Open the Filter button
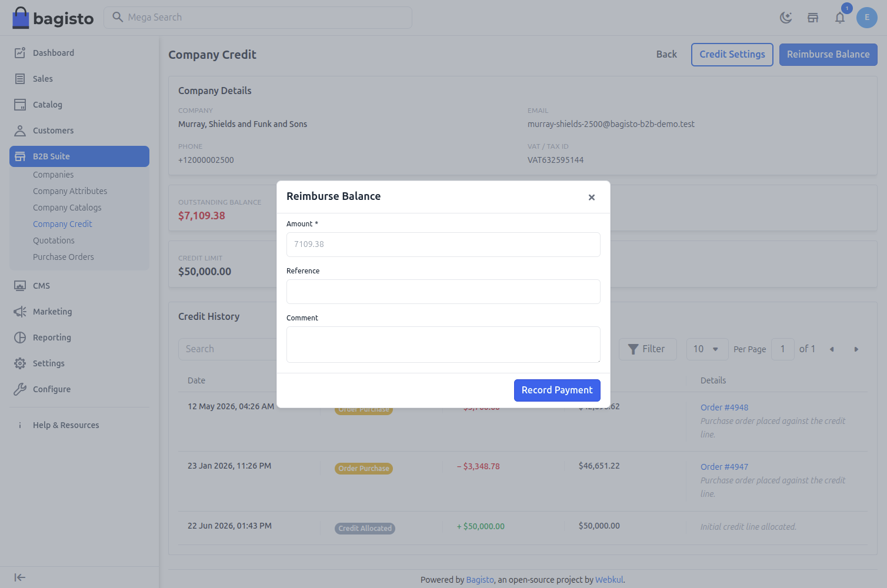 tap(648, 349)
